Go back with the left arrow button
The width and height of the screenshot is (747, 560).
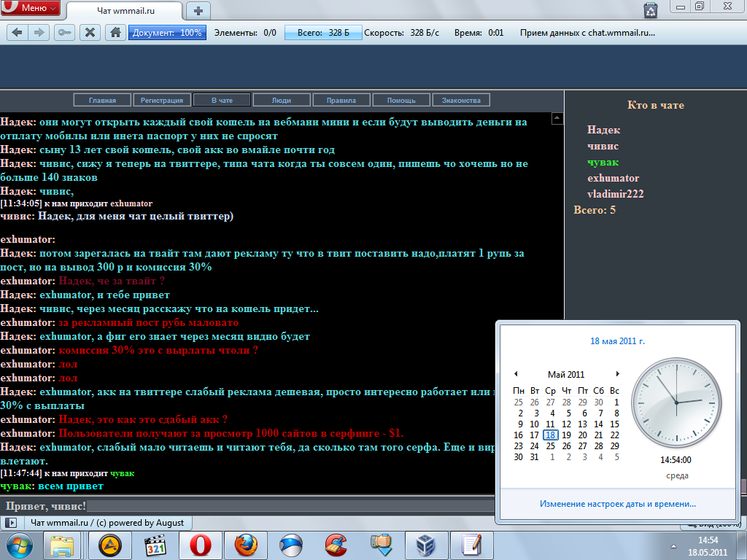[x=18, y=32]
